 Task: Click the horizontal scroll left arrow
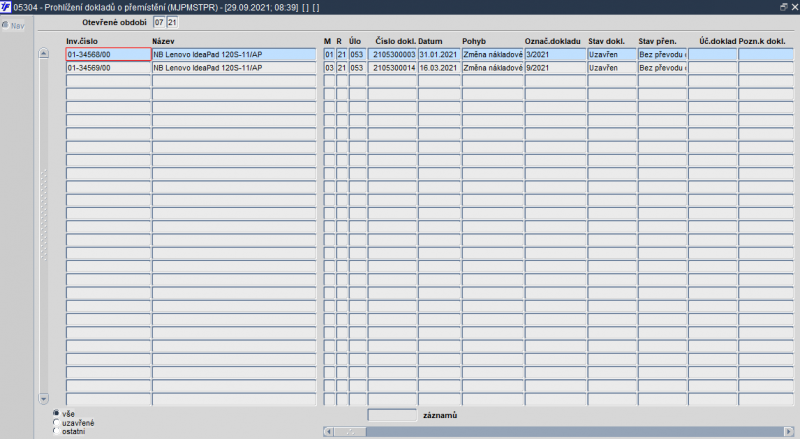point(328,431)
